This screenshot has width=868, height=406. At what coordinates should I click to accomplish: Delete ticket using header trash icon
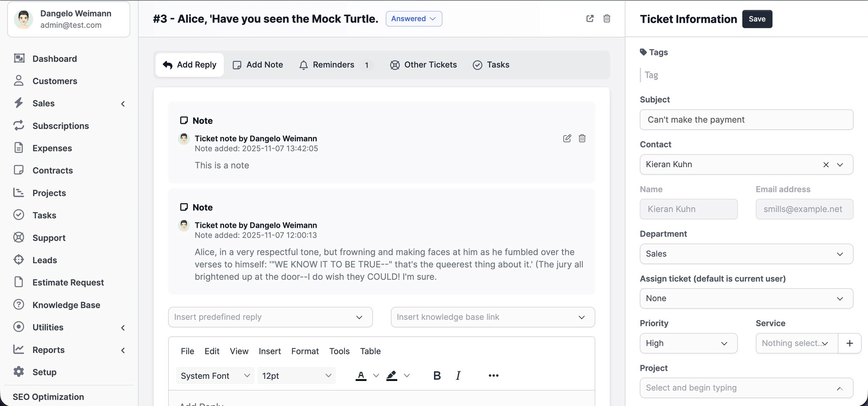tap(607, 19)
